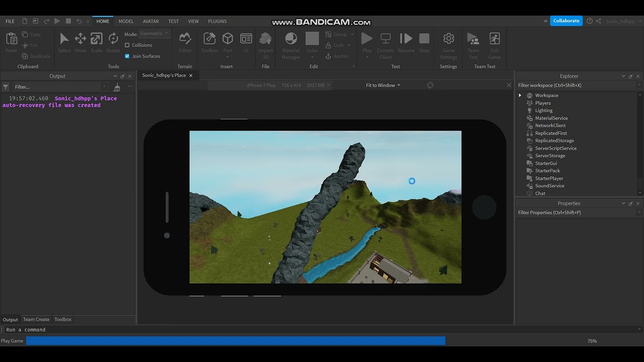The image size is (644, 362).
Task: Uncheck the Join Surfaces checkbox
Action: 127,56
